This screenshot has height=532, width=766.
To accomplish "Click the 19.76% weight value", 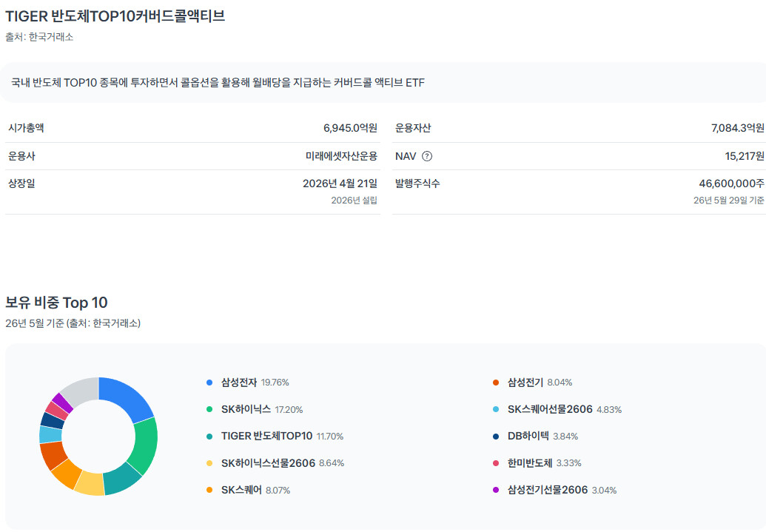I will [x=275, y=383].
